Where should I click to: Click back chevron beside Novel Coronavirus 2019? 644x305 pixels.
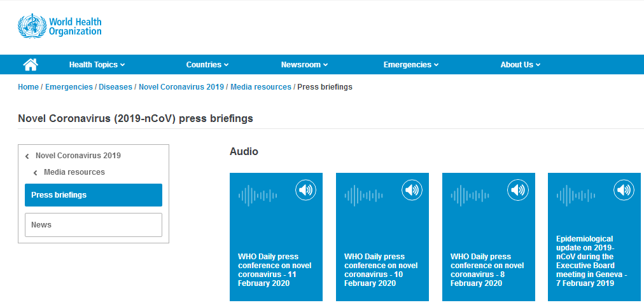tap(27, 156)
